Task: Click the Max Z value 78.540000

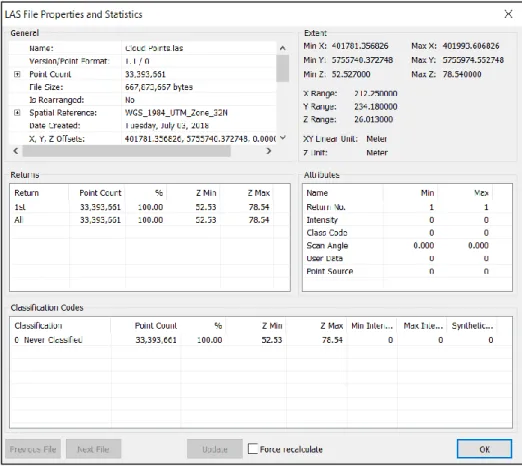Action: pos(462,74)
